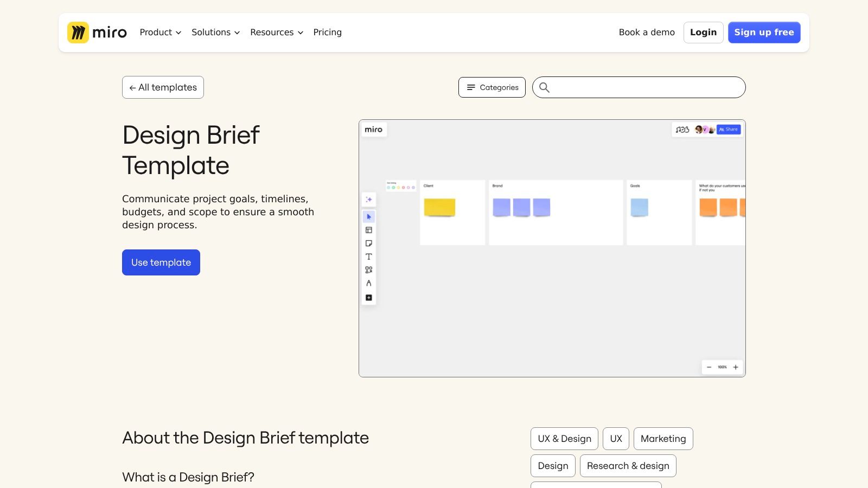Click the zoom out minus in preview
868x488 pixels.
click(709, 367)
